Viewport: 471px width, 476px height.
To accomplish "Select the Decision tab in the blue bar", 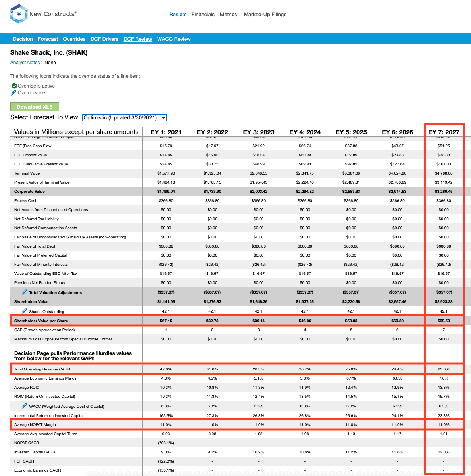I will 23,39.
